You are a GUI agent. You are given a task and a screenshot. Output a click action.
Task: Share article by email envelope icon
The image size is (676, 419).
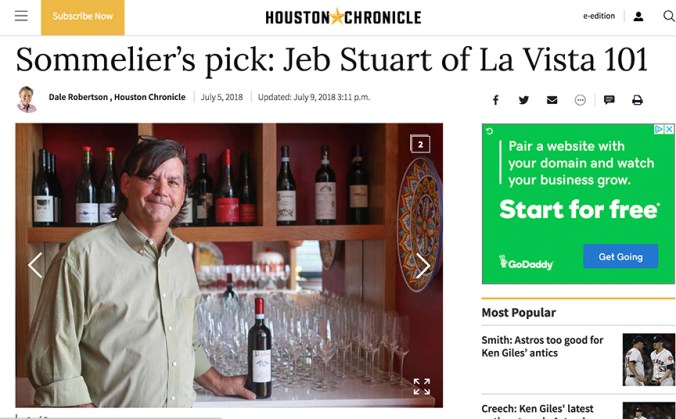552,100
